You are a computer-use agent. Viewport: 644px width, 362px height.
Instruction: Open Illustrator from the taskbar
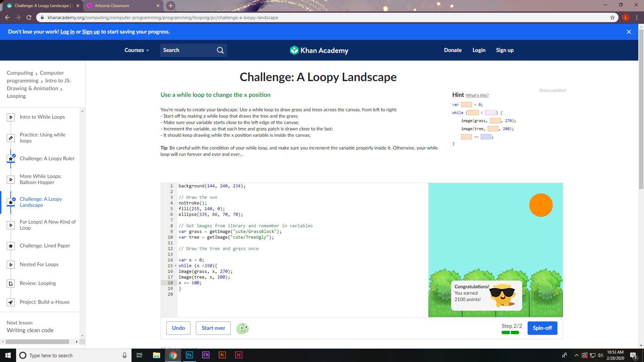click(x=222, y=355)
